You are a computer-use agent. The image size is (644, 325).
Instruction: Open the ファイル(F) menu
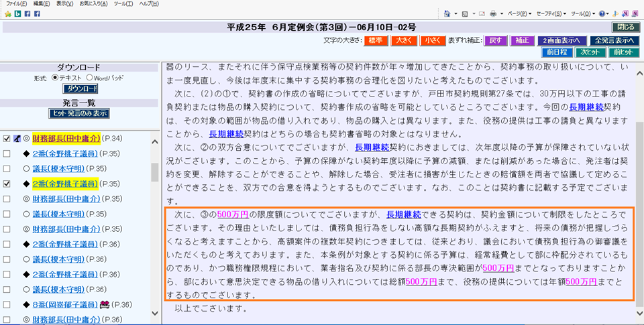coord(16,4)
